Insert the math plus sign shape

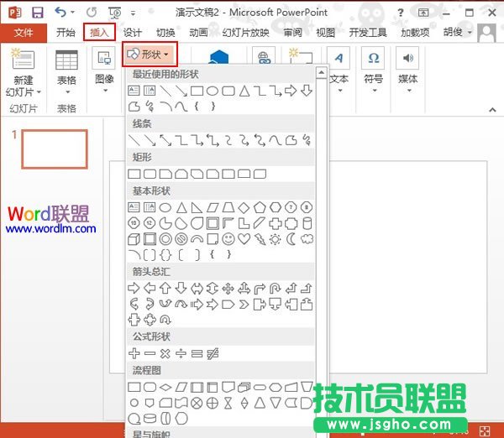(x=134, y=353)
